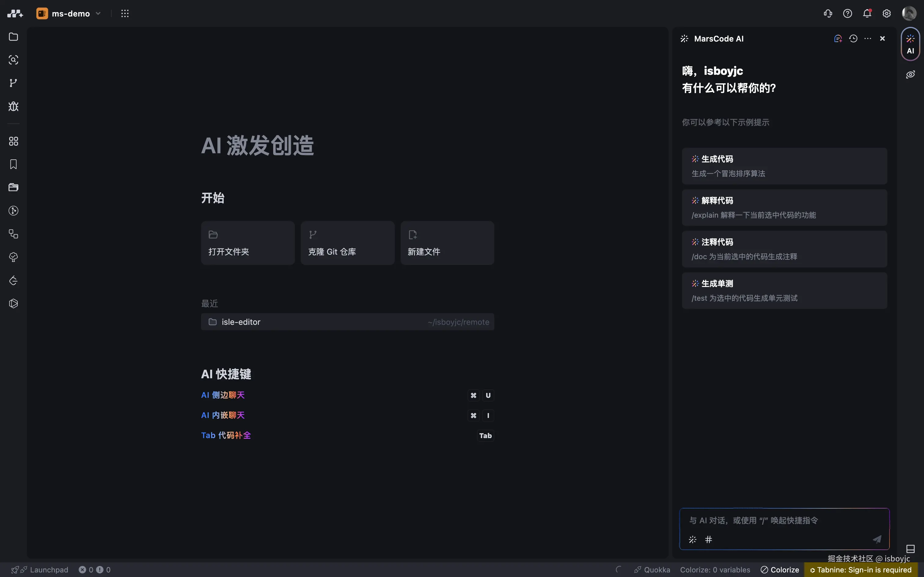
Task: Toggle the preview eye icon
Action: (910, 74)
